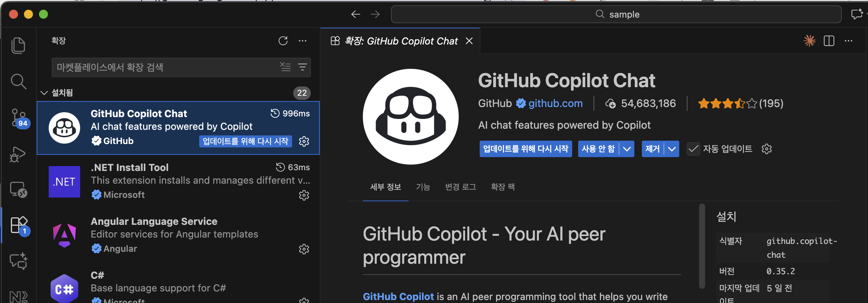Click the large Copilot Chat logo
Viewport: 868px width, 303px height.
point(411,117)
